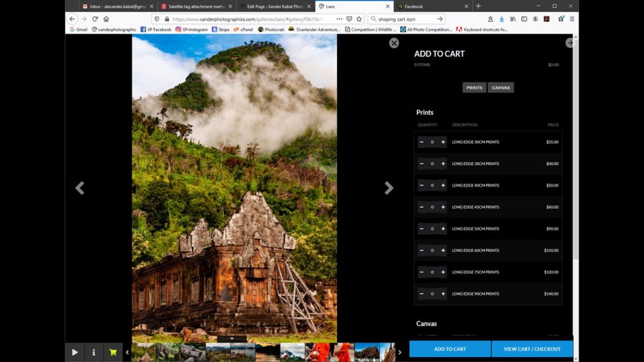This screenshot has height=362, width=644.
Task: Decrease quantity of Long Edge 75cm Prints
Action: [x=421, y=272]
